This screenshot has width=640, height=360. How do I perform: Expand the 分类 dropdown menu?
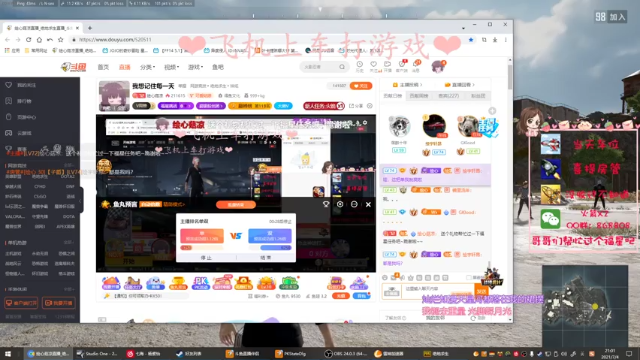pyautogui.click(x=147, y=67)
